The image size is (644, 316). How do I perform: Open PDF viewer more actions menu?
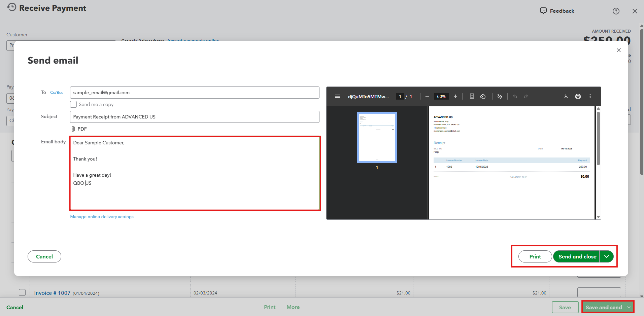tap(590, 96)
